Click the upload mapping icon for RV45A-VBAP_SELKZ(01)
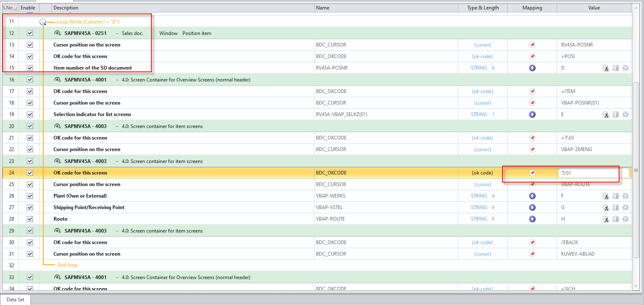Screen dimensions: 644x305 click(x=532, y=114)
